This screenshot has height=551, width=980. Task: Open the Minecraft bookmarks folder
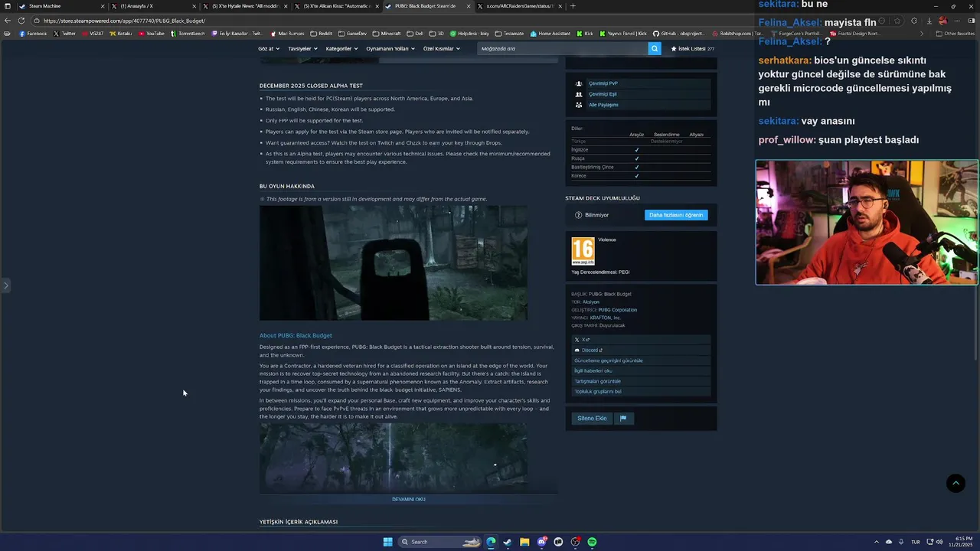[x=387, y=34]
